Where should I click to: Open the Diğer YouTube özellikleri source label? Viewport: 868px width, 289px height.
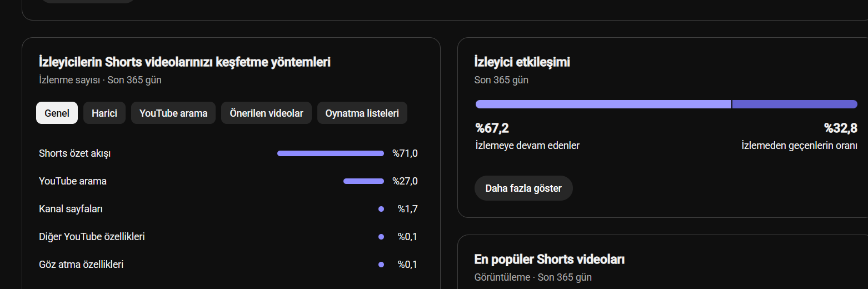point(92,237)
